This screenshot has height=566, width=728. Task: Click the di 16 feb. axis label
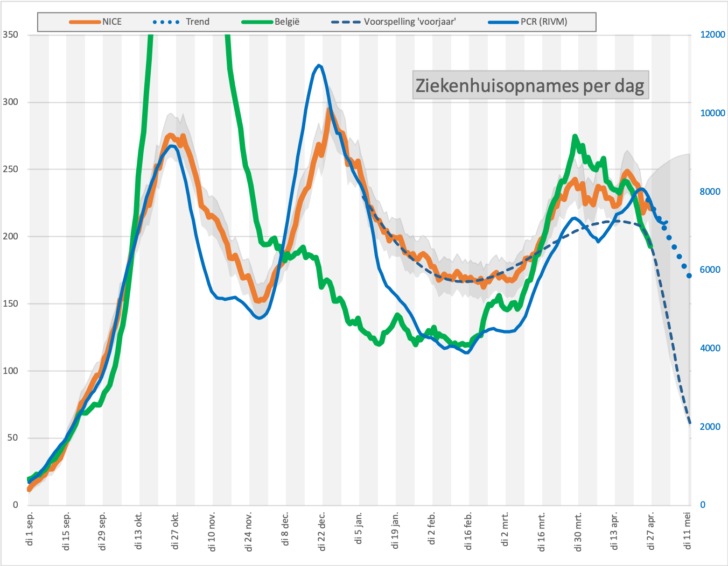(468, 531)
